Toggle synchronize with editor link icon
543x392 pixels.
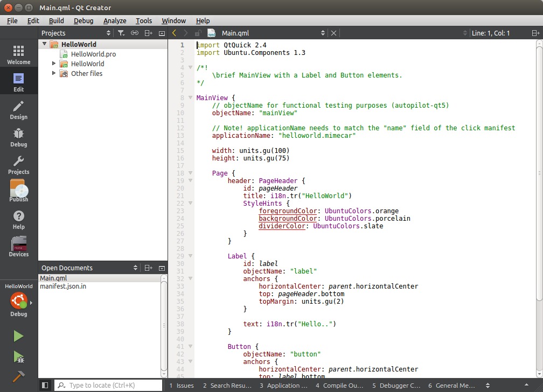click(134, 33)
